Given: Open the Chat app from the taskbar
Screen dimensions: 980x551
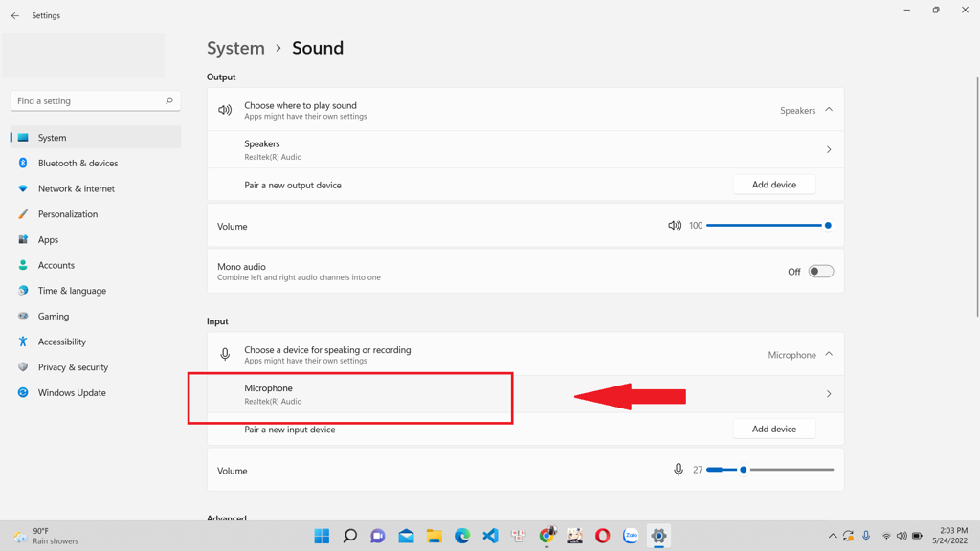Looking at the screenshot, I should (x=378, y=536).
